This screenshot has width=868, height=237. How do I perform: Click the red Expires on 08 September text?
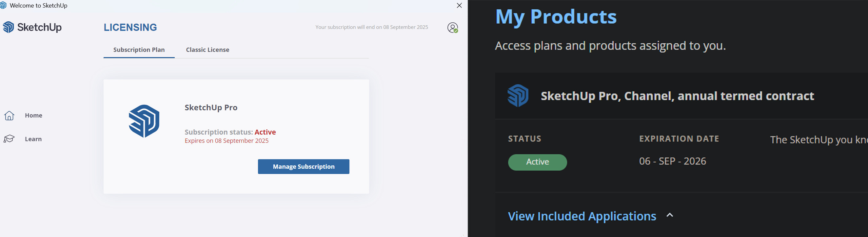click(227, 141)
